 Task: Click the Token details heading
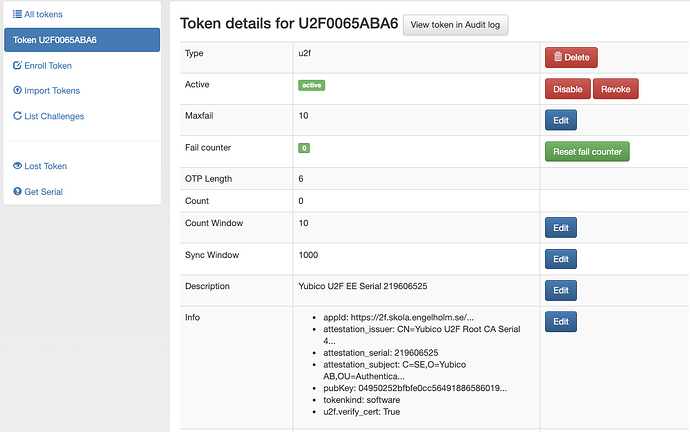[289, 23]
